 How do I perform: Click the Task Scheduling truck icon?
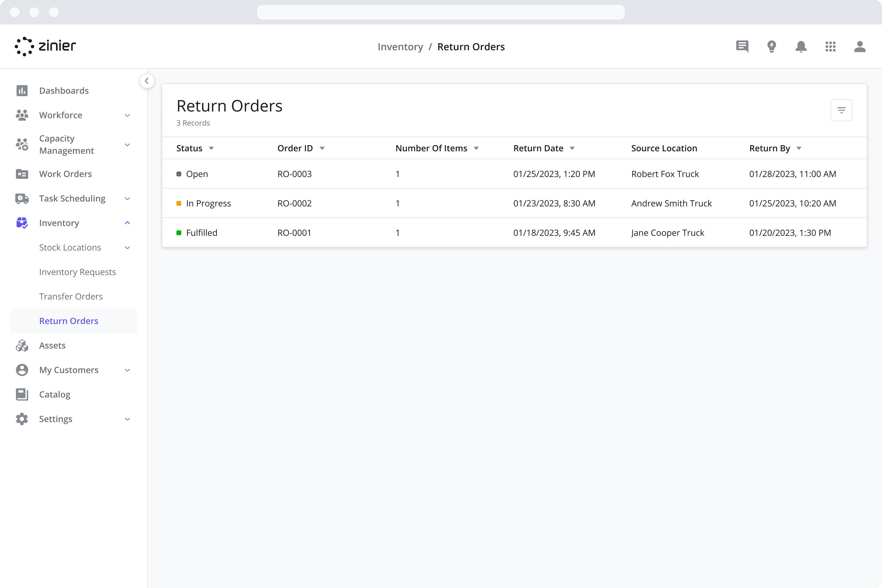tap(22, 198)
